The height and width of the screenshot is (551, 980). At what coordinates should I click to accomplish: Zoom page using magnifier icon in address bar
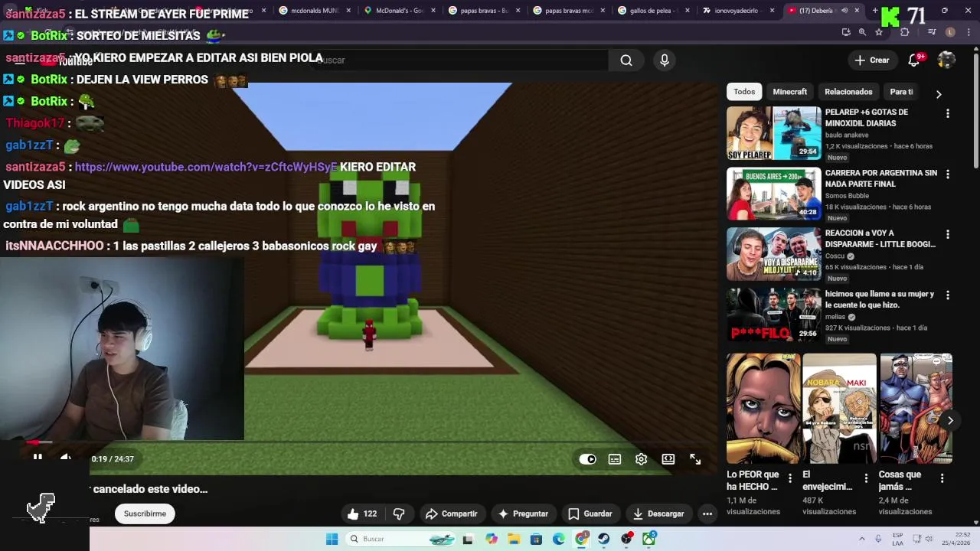coord(862,32)
